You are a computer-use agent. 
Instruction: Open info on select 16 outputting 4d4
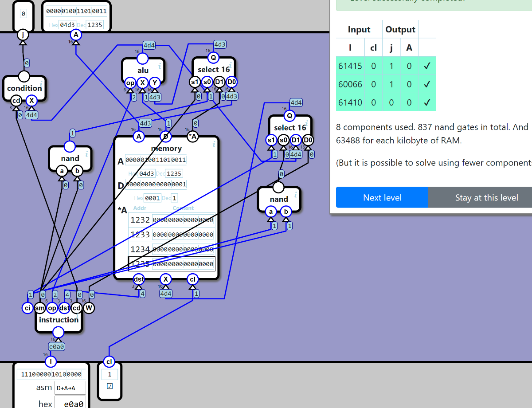(x=306, y=123)
